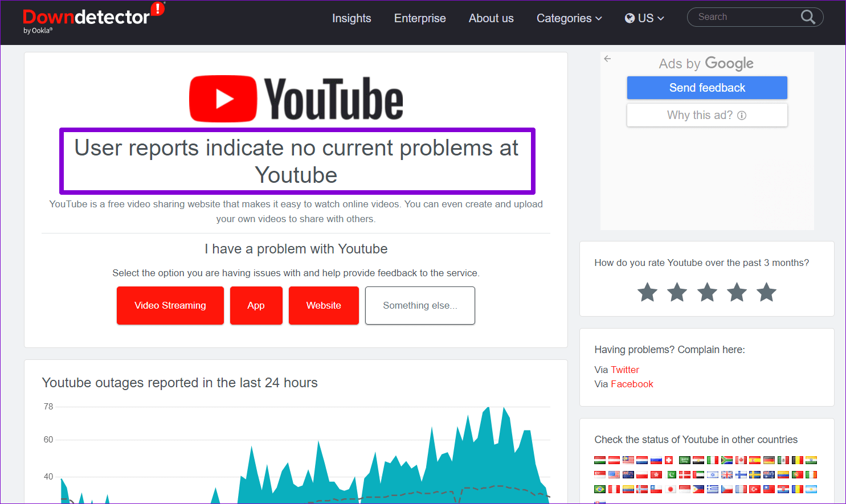Viewport: 846px width, 504px height.
Task: Open the About us page
Action: 491,18
